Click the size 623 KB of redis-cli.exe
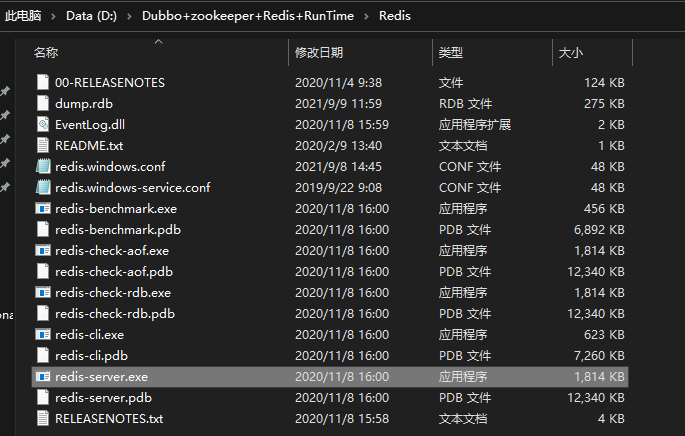This screenshot has width=685, height=436. tap(604, 335)
